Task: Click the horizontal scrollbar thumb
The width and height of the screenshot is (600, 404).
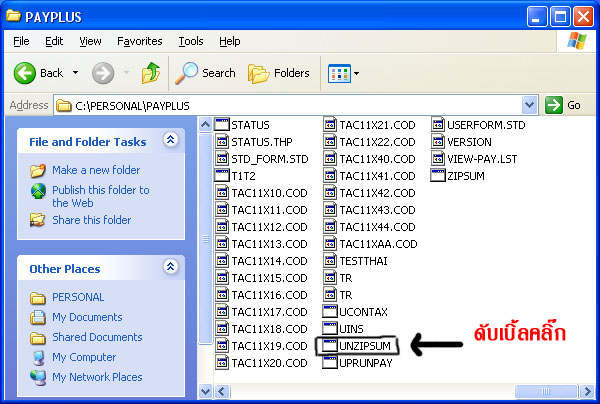Action: [546, 391]
